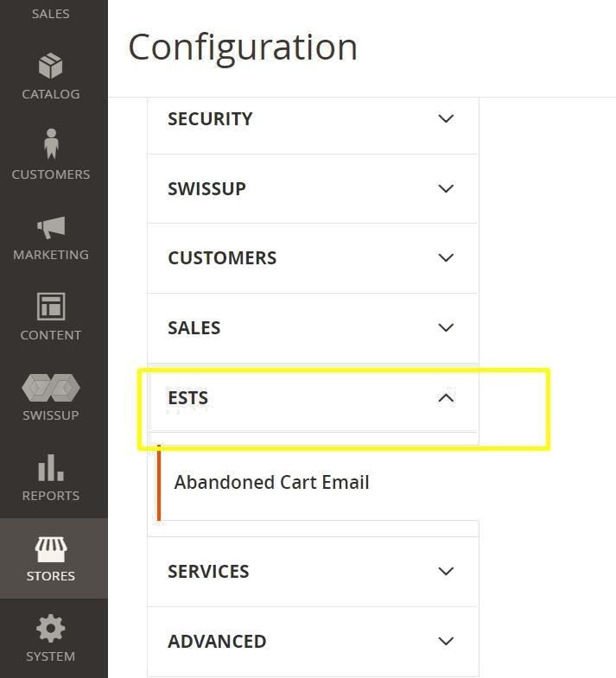Expand the Advanced section chevron
616x678 pixels.
click(446, 641)
